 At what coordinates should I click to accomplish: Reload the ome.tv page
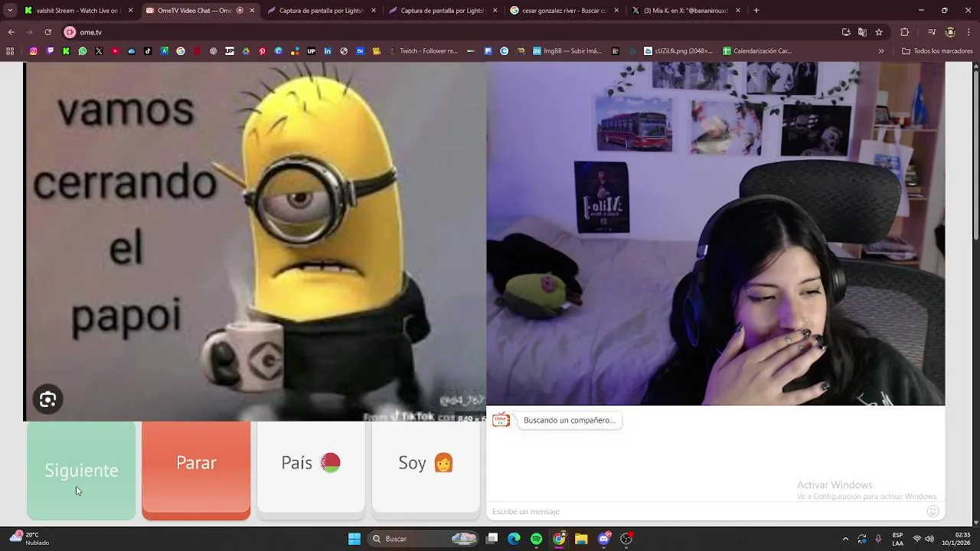(x=47, y=32)
